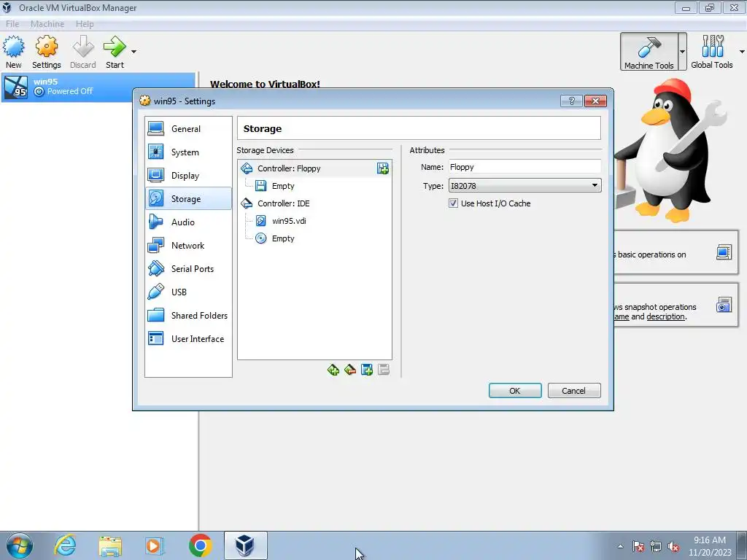This screenshot has height=560, width=747.
Task: Click the help question mark button in Settings dialog
Action: pyautogui.click(x=572, y=101)
